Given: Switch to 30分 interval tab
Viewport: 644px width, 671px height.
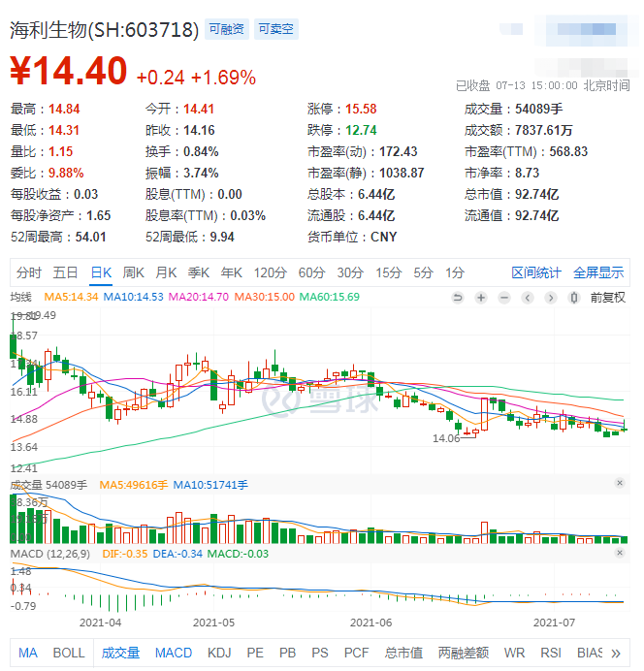Looking at the screenshot, I should (x=350, y=273).
